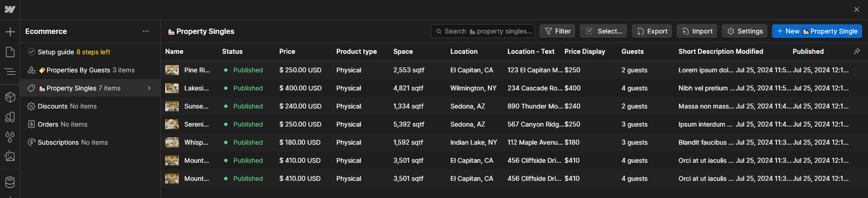868x198 pixels.
Task: Click the 5,392 sqtf space cell
Action: tap(409, 124)
